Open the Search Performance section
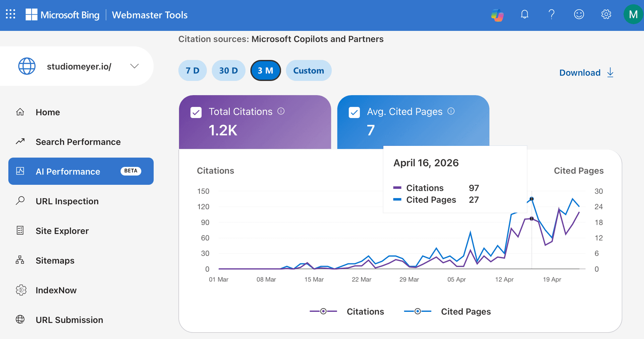 pyautogui.click(x=78, y=142)
